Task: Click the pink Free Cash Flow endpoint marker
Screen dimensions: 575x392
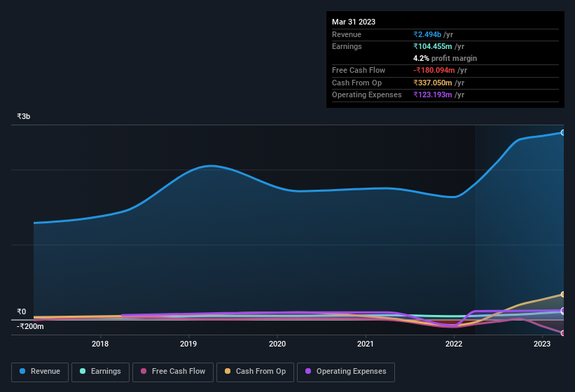Action: coord(562,333)
